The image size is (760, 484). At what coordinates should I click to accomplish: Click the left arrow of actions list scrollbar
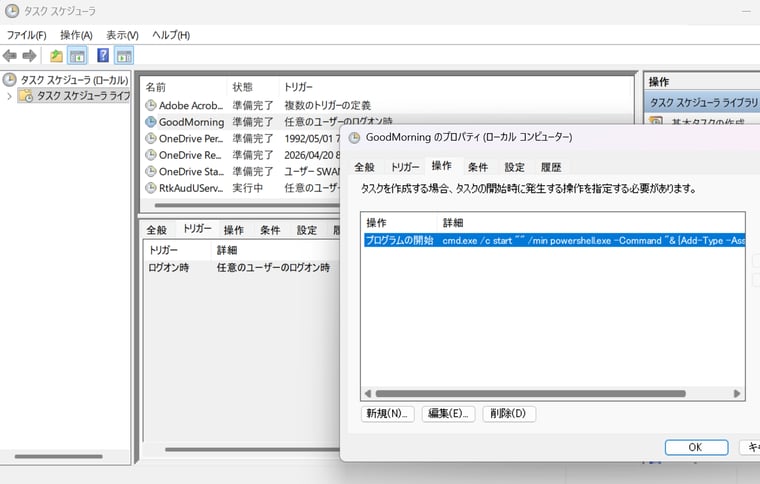pos(367,393)
